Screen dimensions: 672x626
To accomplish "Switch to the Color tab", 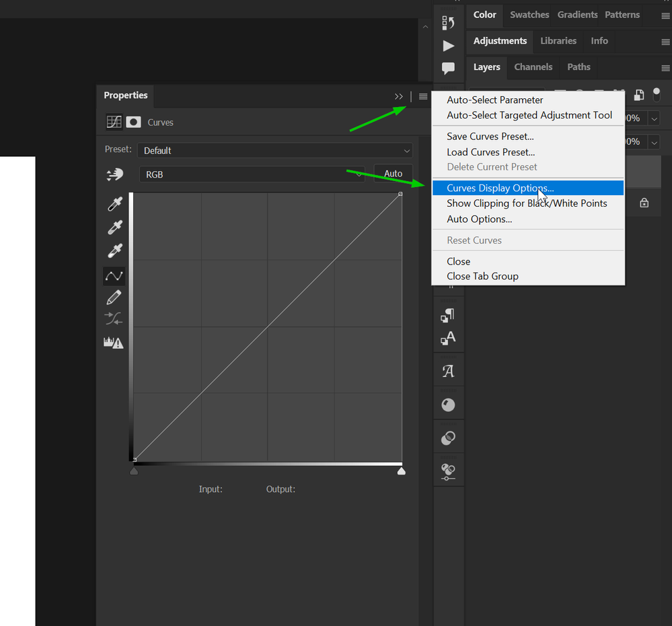I will (x=485, y=15).
